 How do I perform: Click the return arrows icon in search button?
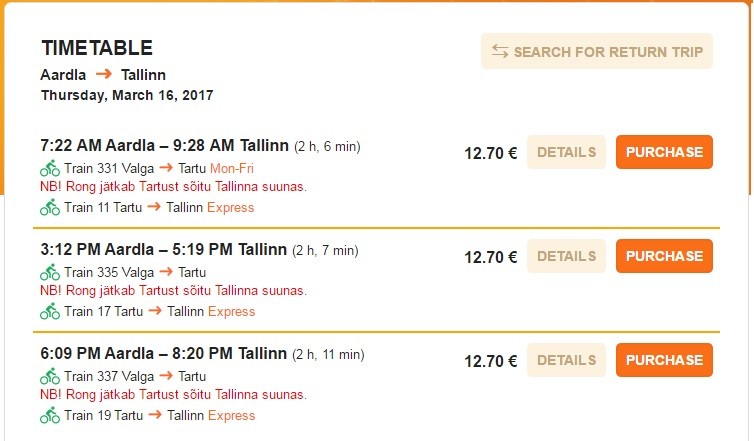(500, 52)
